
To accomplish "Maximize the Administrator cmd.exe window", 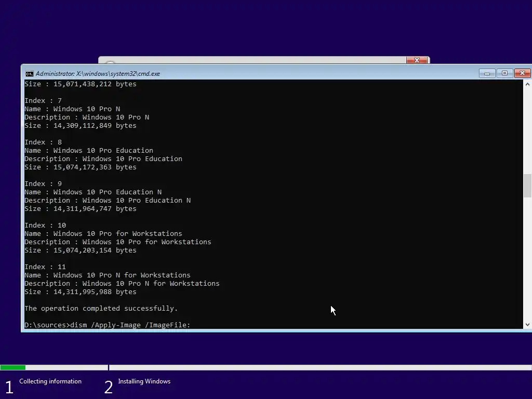I will 504,73.
